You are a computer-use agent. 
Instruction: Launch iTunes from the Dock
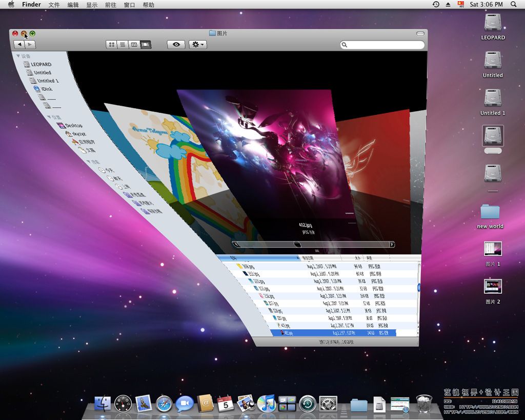click(x=267, y=404)
